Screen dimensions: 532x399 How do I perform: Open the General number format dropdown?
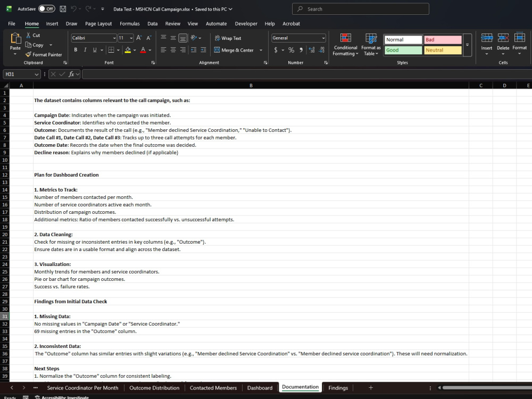323,38
